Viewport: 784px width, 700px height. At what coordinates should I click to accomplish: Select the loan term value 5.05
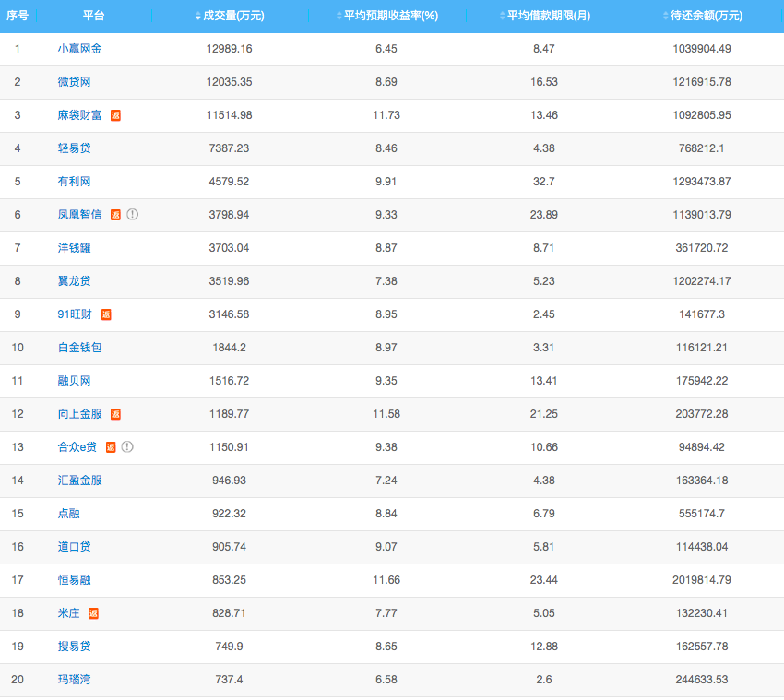pyautogui.click(x=544, y=613)
